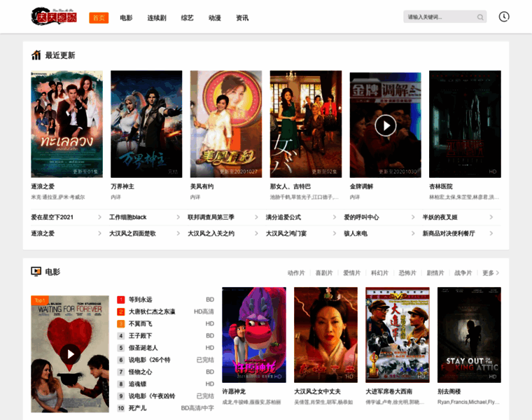Open the 逐浪之爱 poster thumbnail
This screenshot has height=420, width=532.
pos(66,124)
